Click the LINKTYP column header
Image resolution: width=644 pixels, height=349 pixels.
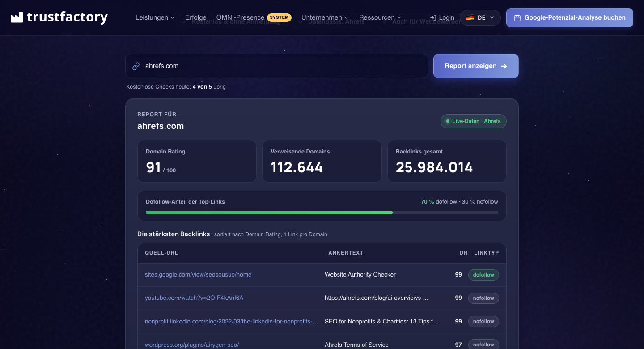(487, 253)
